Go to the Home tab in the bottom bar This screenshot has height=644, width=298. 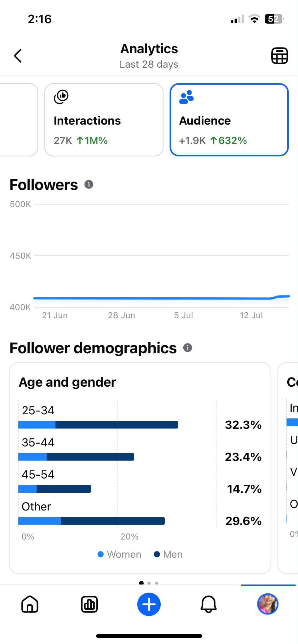pos(30,604)
